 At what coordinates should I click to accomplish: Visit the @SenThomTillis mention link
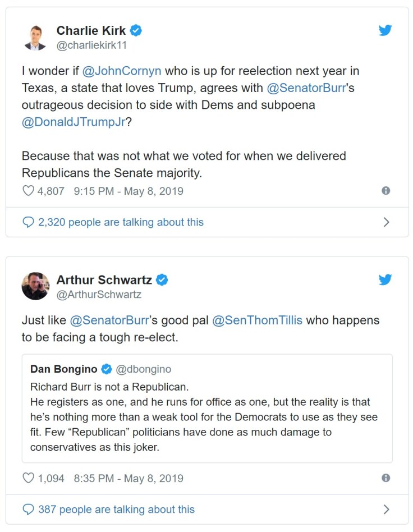pyautogui.click(x=258, y=320)
